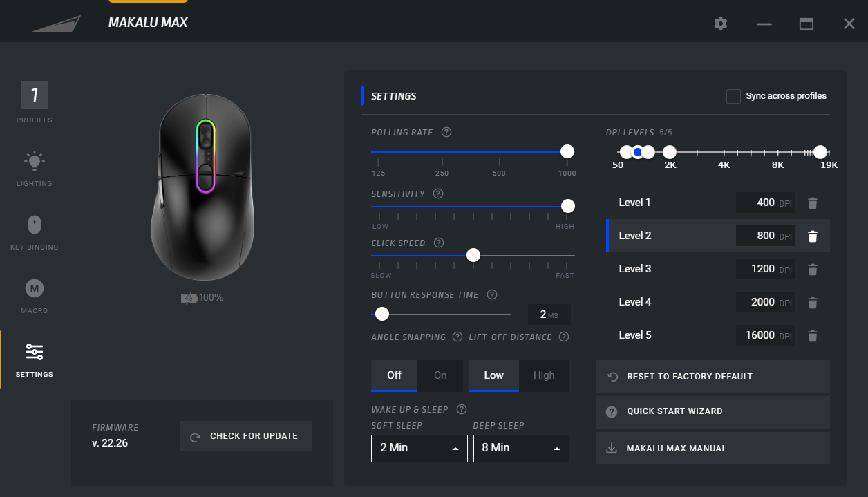This screenshot has width=868, height=497.
Task: Open Button Response Time help icon
Action: 492,294
